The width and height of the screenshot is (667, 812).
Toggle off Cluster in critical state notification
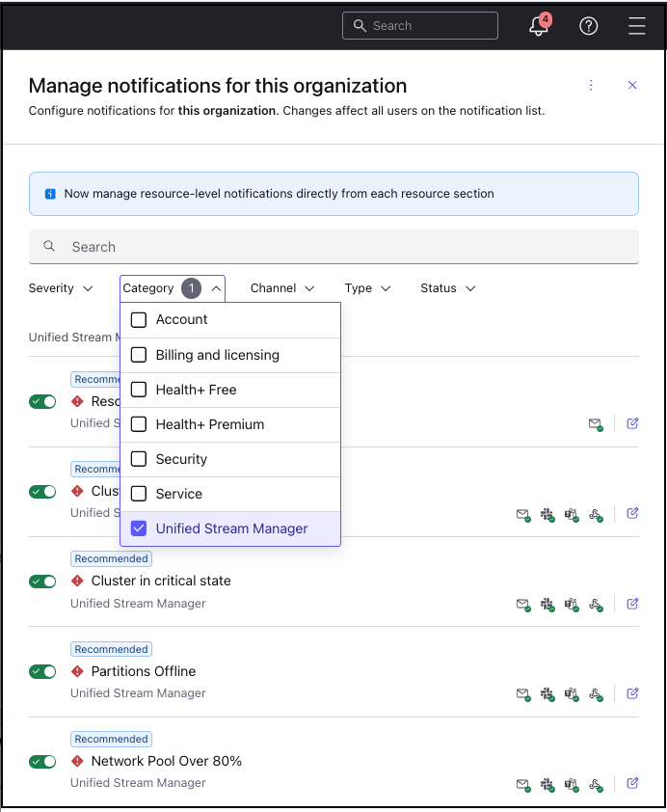pos(42,582)
